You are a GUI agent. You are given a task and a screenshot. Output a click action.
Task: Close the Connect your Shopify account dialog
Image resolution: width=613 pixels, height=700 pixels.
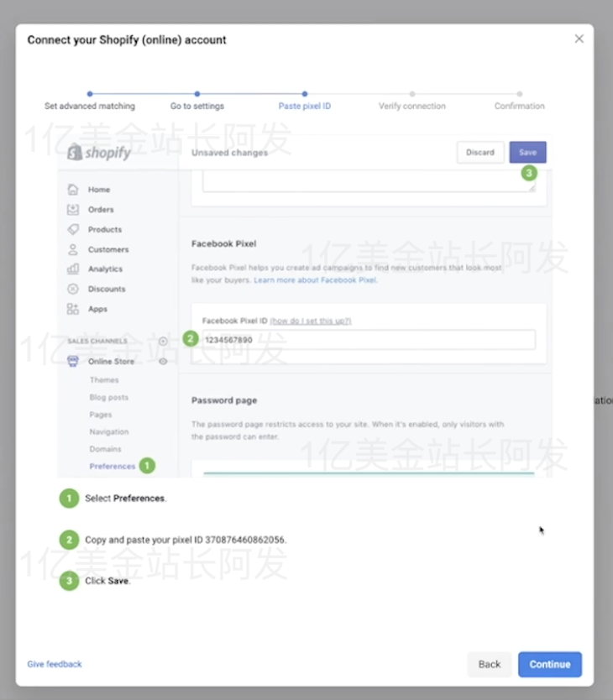(579, 39)
